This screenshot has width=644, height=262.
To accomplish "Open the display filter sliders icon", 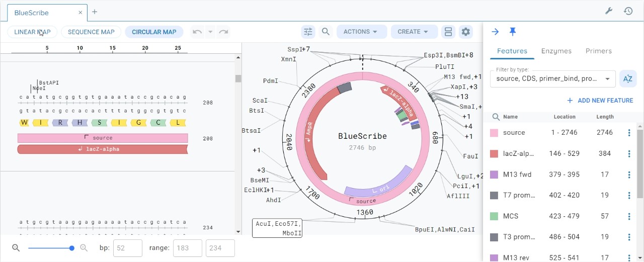I will (308, 32).
